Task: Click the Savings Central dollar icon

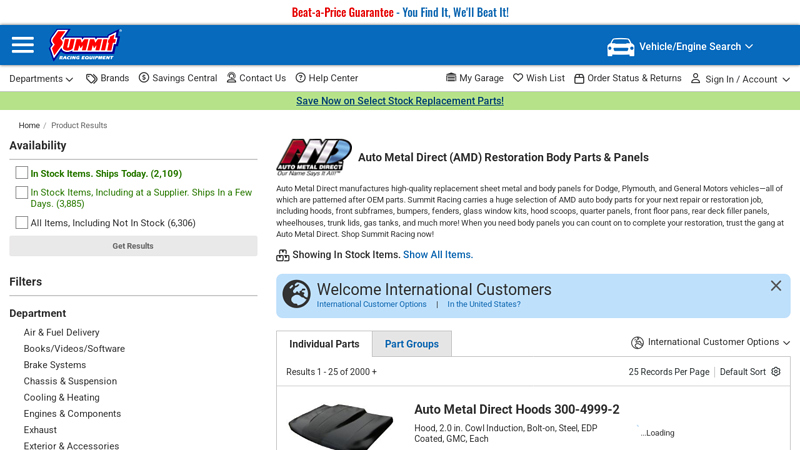Action: tap(144, 78)
